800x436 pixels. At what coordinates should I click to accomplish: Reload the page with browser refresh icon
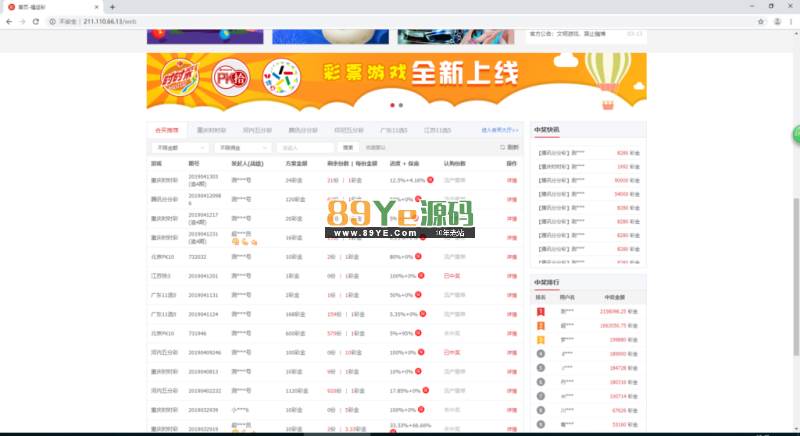37,20
